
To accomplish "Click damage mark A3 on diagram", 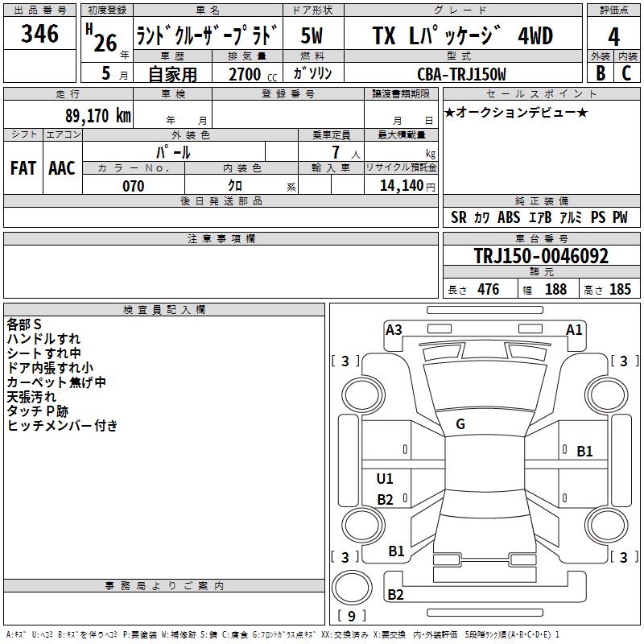I will 394,330.
